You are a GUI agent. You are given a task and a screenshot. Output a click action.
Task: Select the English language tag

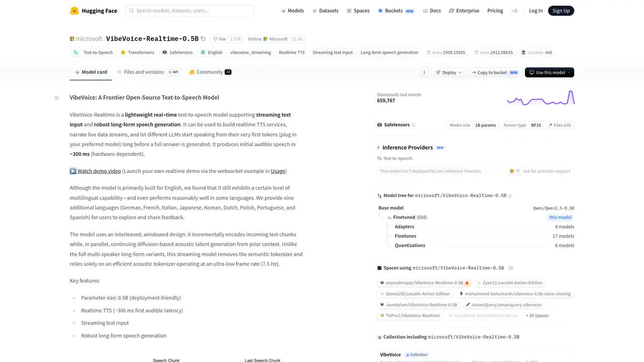pyautogui.click(x=211, y=52)
